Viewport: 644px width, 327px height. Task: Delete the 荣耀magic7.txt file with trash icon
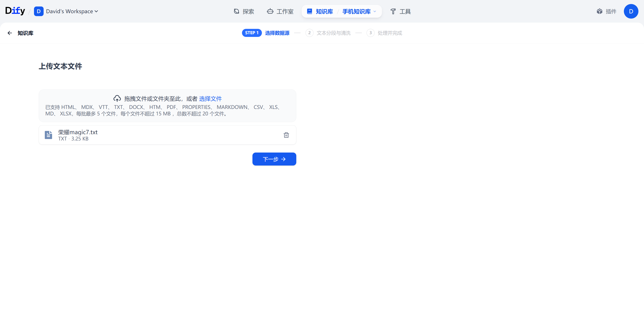point(286,135)
